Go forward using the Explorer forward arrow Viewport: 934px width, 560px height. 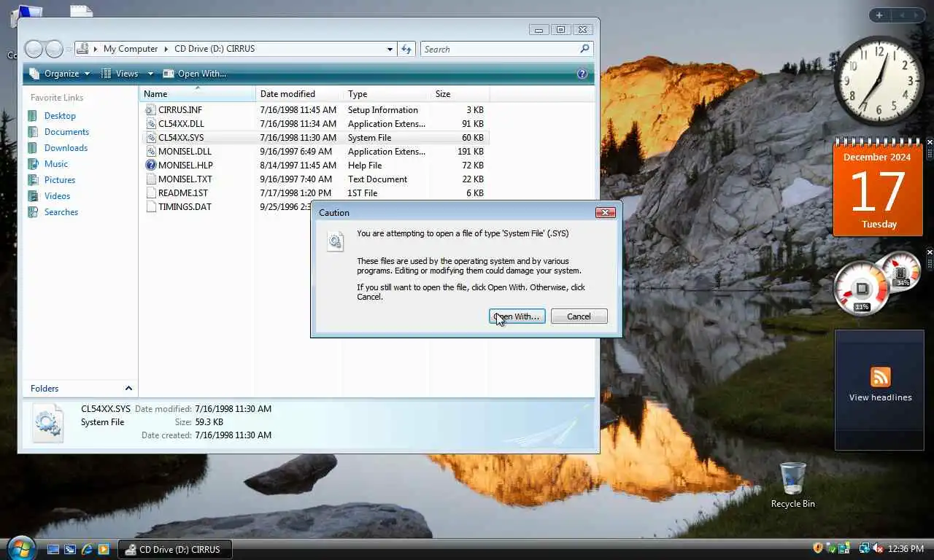pos(54,49)
